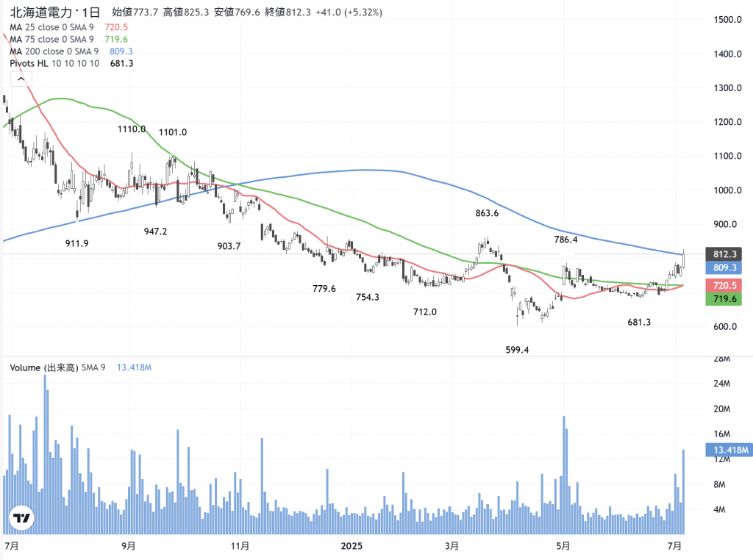Select the 北海道電力 · 1日 symbol title
This screenshot has width=753, height=560.
click(x=55, y=12)
